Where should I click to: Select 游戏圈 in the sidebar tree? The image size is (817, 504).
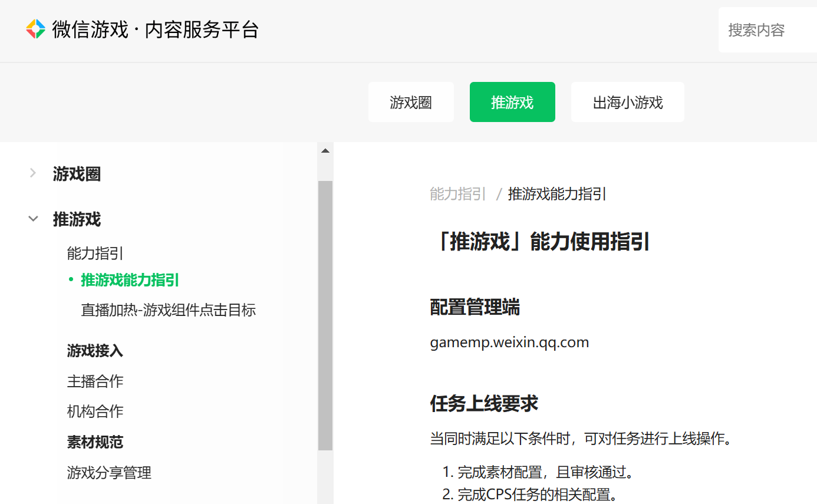coord(77,174)
